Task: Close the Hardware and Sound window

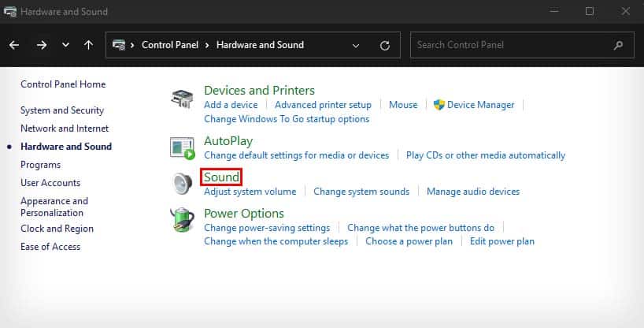Action: (626, 11)
